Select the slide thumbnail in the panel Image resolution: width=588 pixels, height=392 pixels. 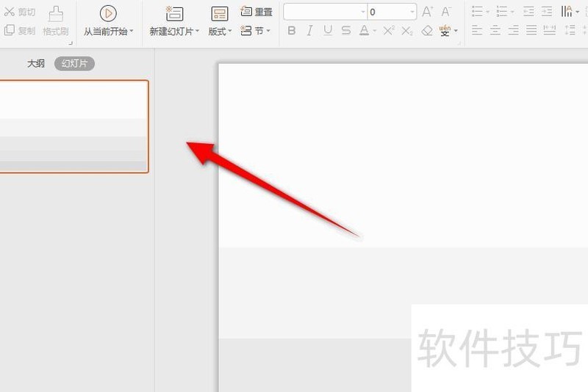coord(74,126)
